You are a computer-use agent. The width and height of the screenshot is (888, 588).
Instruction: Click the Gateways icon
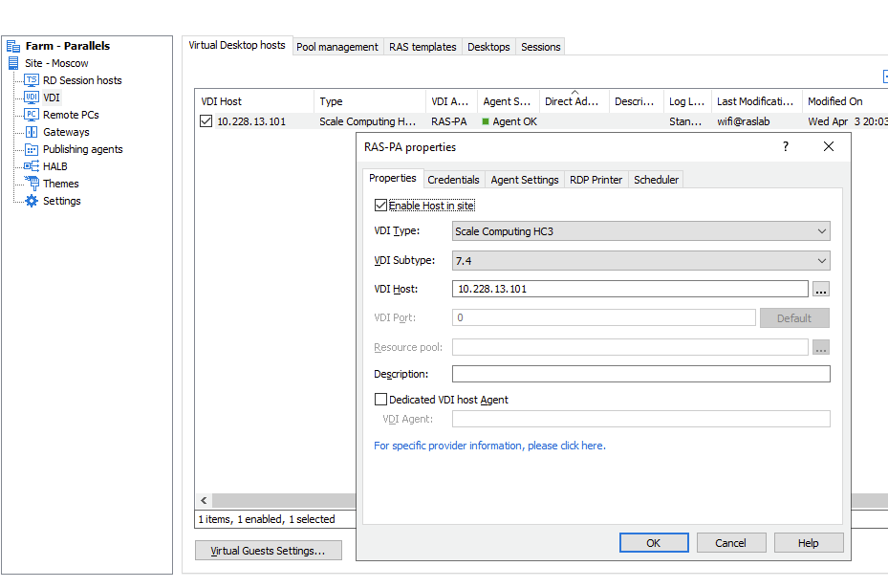coord(32,132)
